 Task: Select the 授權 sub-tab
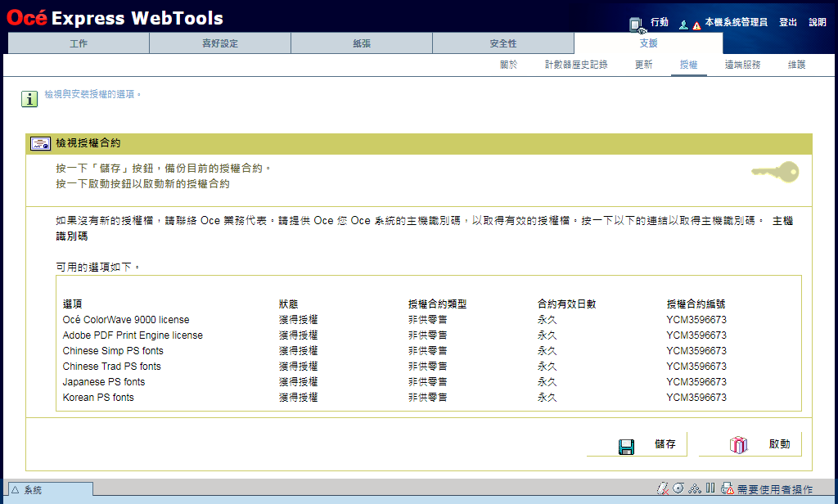click(x=689, y=65)
